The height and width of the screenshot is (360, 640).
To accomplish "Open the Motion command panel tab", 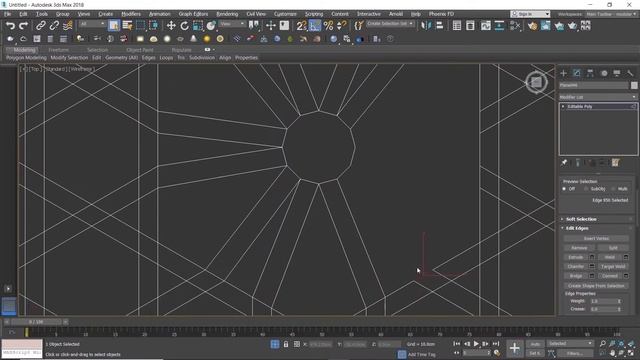I will (x=604, y=73).
